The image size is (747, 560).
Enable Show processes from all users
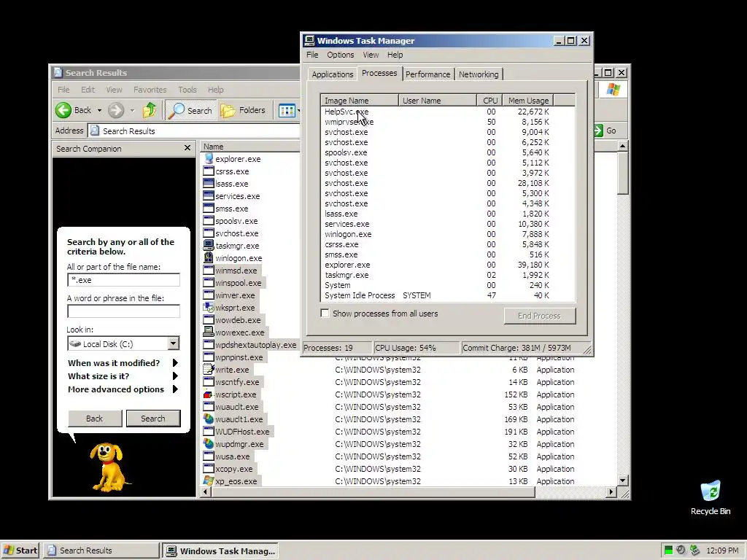(325, 314)
